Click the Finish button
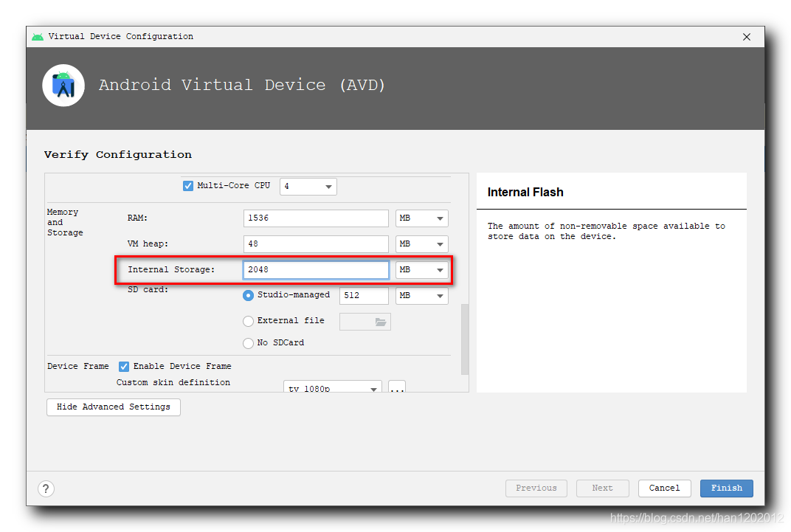Image resolution: width=791 pixels, height=532 pixels. 726,488
